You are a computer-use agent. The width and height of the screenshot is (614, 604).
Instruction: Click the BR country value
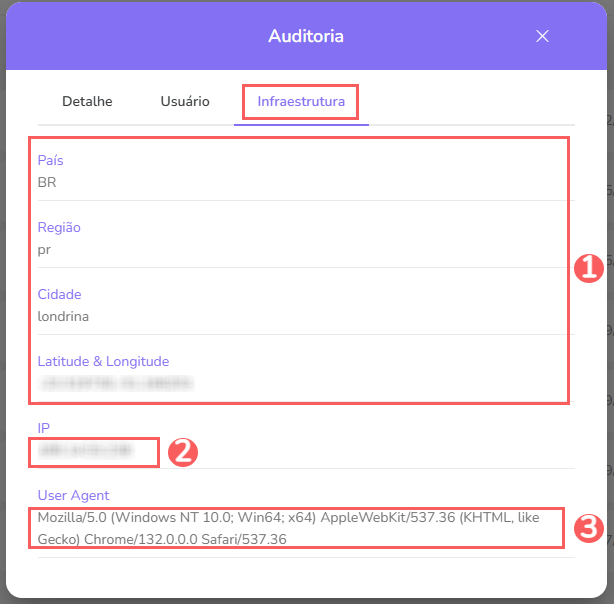pyautogui.click(x=47, y=182)
